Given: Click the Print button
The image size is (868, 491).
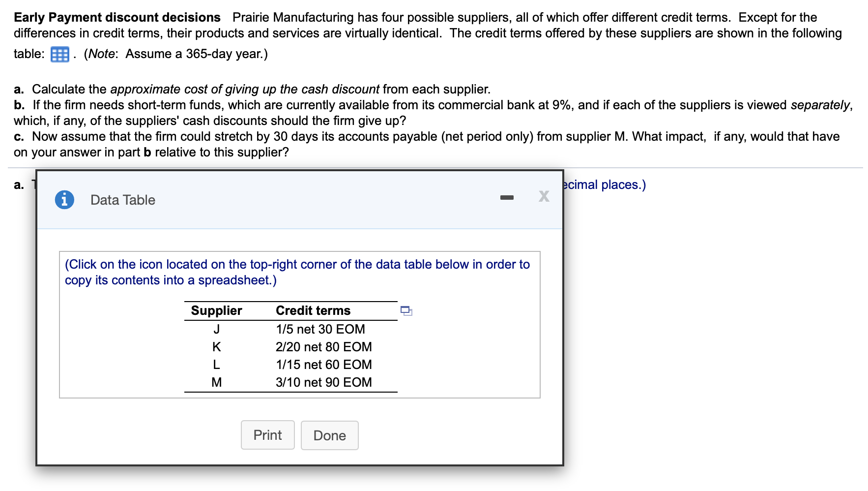Looking at the screenshot, I should click(x=268, y=435).
